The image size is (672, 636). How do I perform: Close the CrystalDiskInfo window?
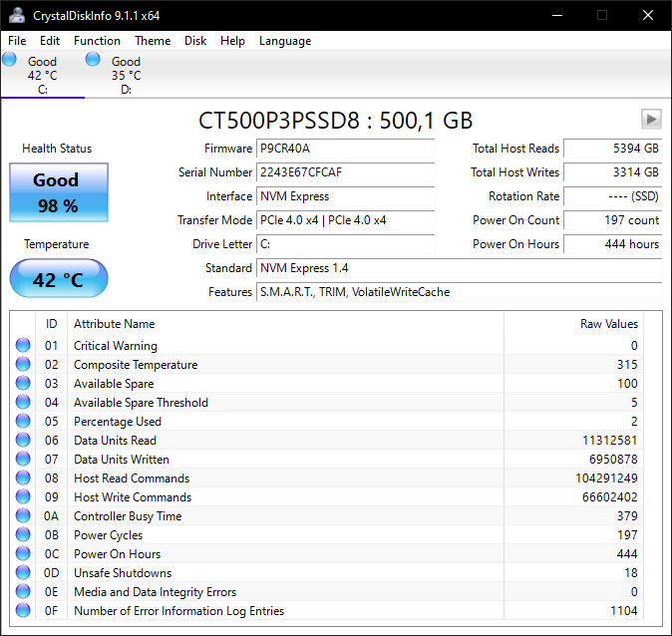(x=648, y=15)
